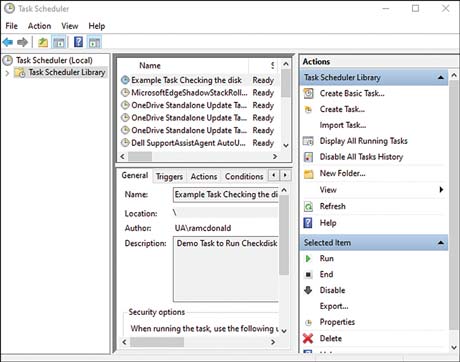Click New Folder... action
Screen dimensions: 460x362
(342, 174)
